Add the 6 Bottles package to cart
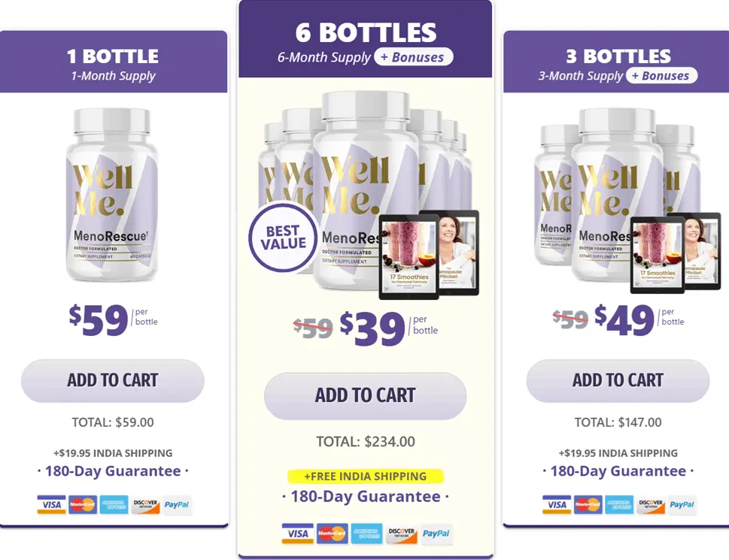The image size is (729, 560). (x=365, y=395)
